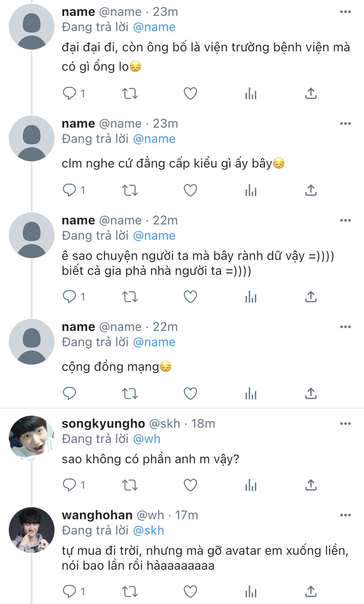364x604 pixels.
Task: Open the @wh mention link
Action: 147,439
